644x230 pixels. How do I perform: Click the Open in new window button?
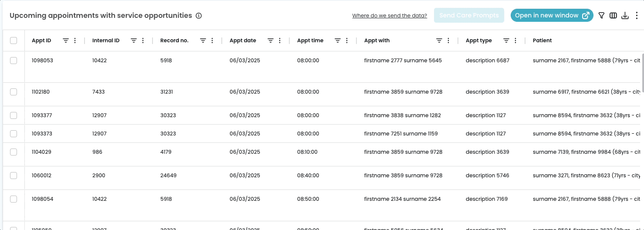tap(552, 15)
